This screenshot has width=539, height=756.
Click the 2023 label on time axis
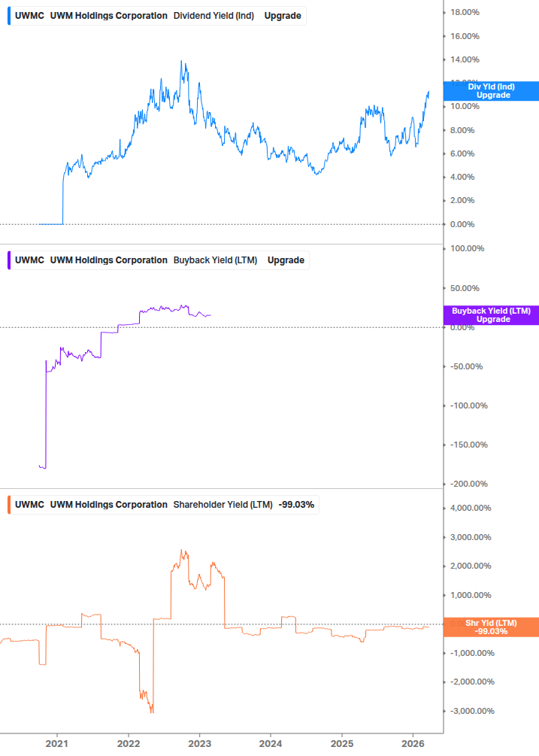pos(199,743)
